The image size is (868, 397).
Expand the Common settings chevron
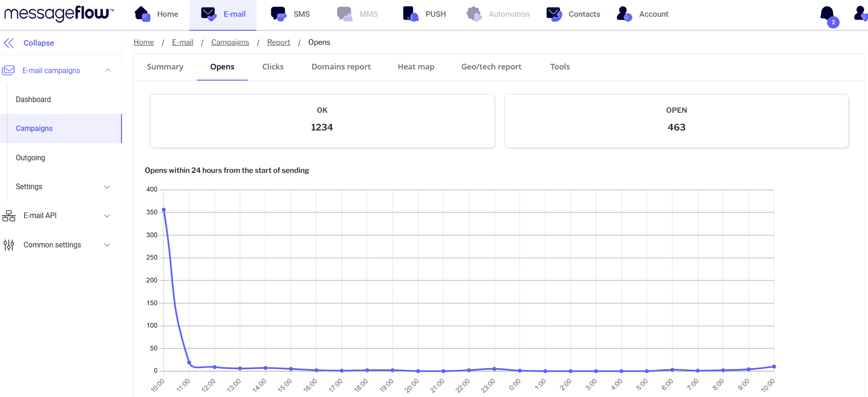pos(107,245)
